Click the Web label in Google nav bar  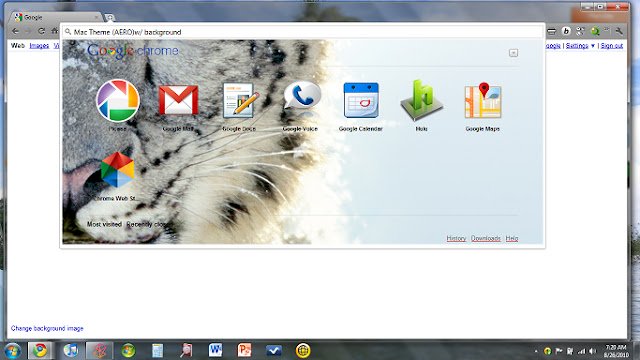click(18, 46)
